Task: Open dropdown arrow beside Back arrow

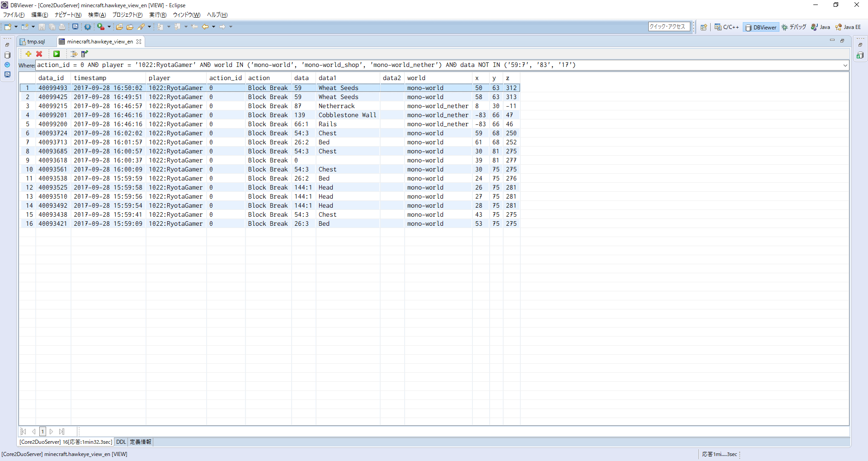Action: pyautogui.click(x=213, y=27)
